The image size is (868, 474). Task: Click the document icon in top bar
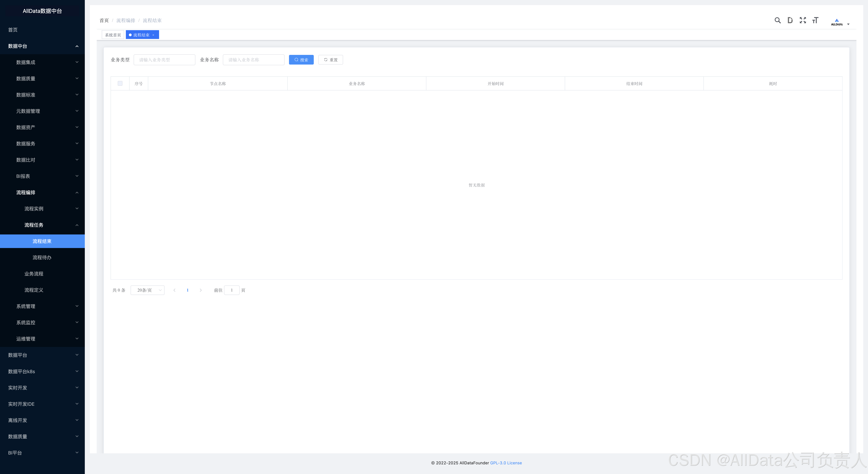(790, 20)
